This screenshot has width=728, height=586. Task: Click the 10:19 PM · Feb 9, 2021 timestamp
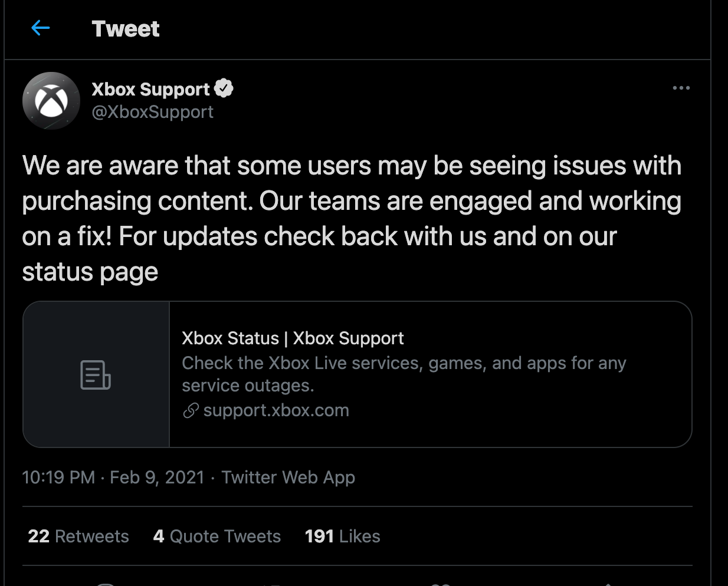tap(113, 478)
